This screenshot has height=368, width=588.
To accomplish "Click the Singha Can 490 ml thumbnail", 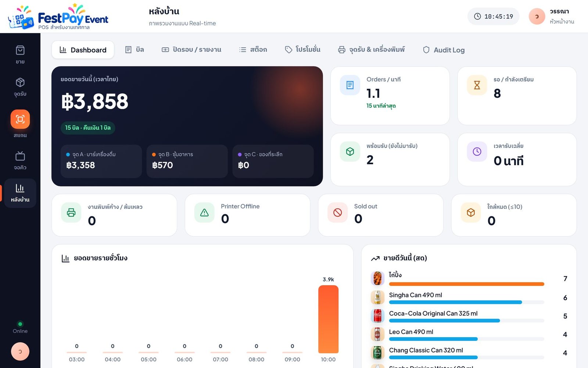I will click(377, 297).
